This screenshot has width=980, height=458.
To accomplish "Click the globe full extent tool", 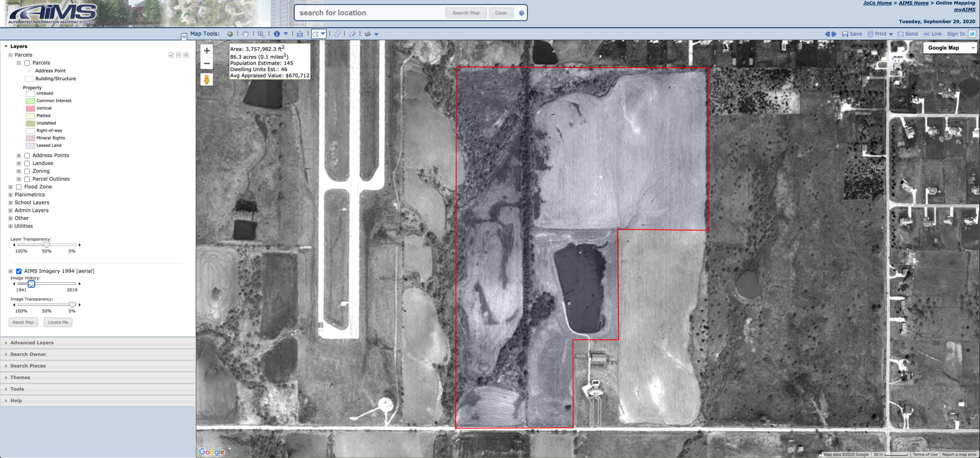I will pos(230,34).
